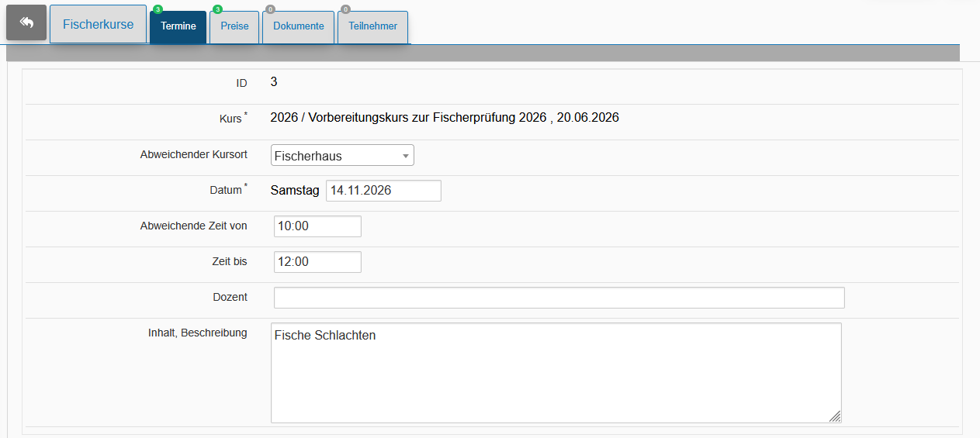This screenshot has width=980, height=438.
Task: Click the back arrow button
Action: (26, 23)
